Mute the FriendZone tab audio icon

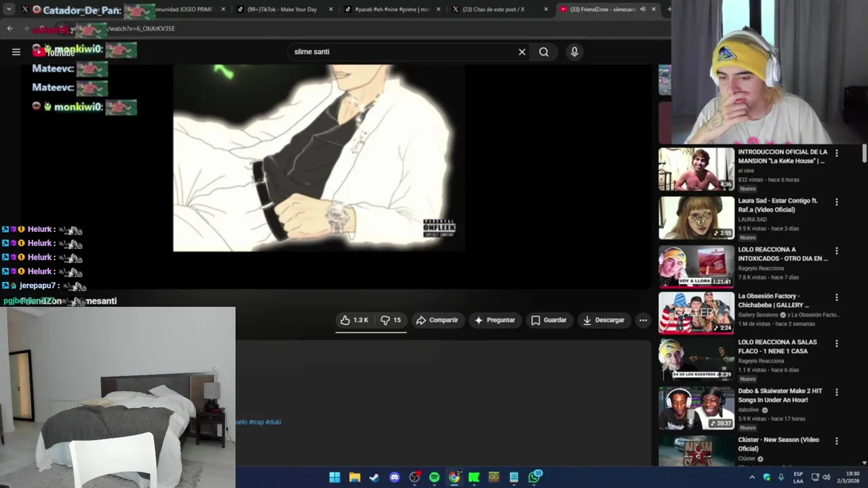(642, 9)
